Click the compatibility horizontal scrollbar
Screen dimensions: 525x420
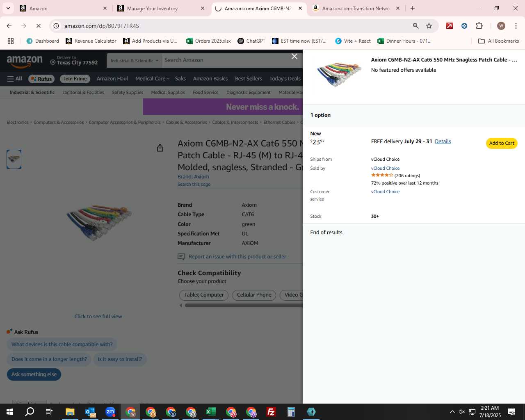244,305
